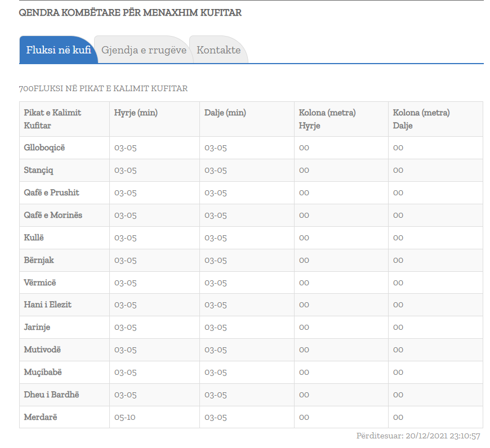The width and height of the screenshot is (490, 448).
Task: Click Mutivodë exit column length 00
Action: (398, 350)
